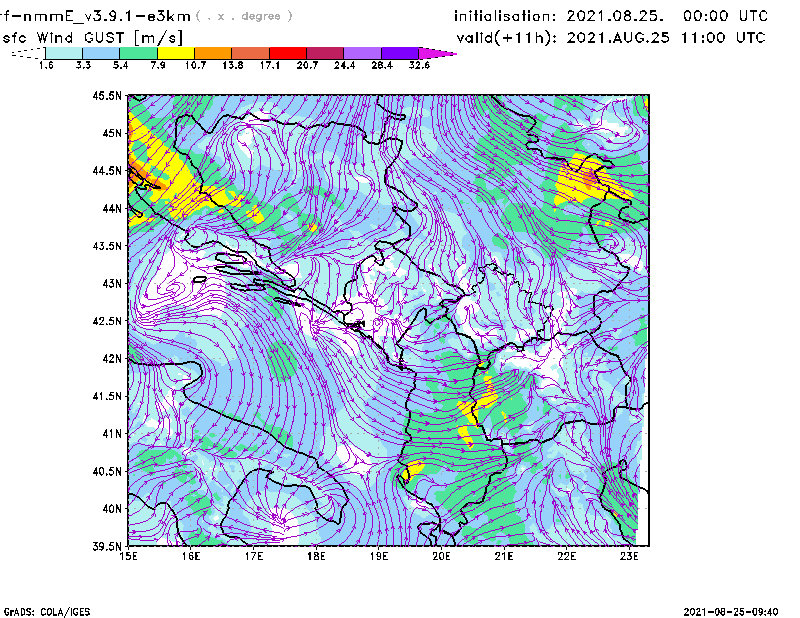Select the yellow 7.9–10.7 legend swatch

[x=176, y=53]
